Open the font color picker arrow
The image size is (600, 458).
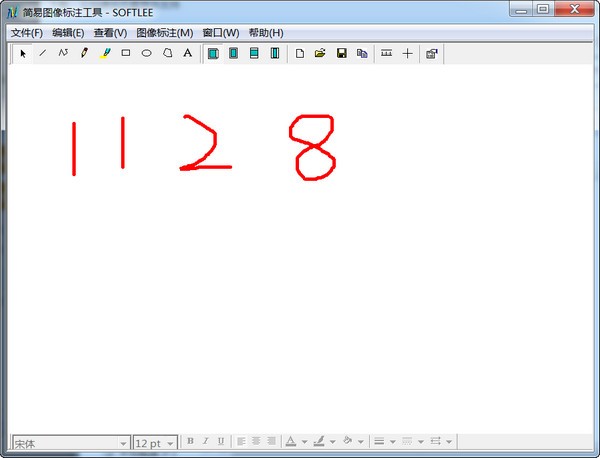pyautogui.click(x=303, y=441)
